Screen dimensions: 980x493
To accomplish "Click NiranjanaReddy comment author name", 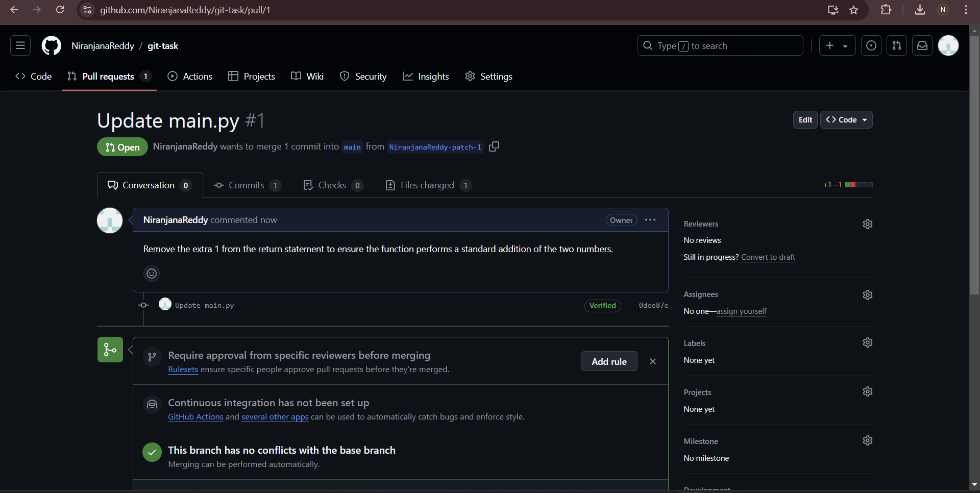I will point(175,220).
